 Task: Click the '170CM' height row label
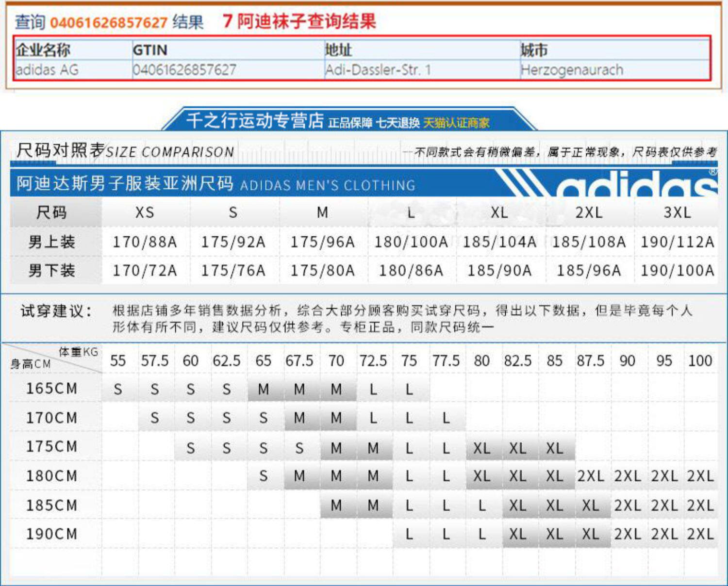(52, 418)
